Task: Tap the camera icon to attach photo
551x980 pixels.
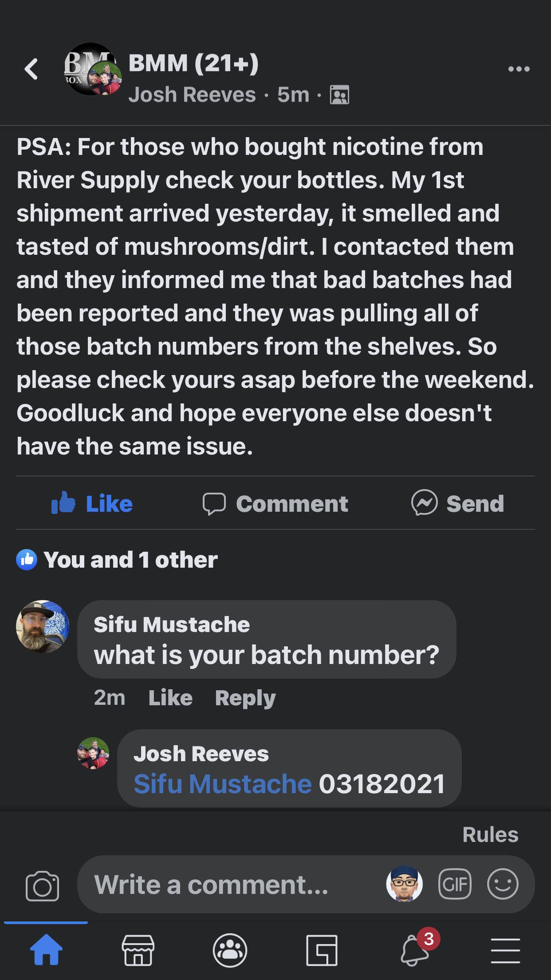Action: click(43, 886)
